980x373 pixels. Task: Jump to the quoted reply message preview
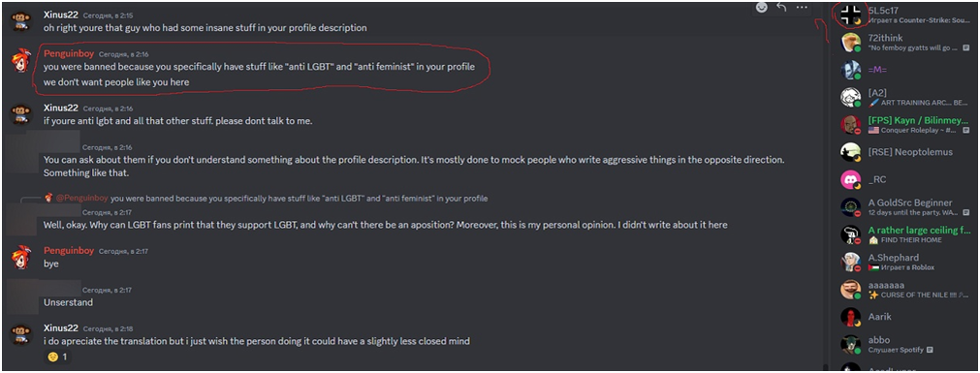299,199
